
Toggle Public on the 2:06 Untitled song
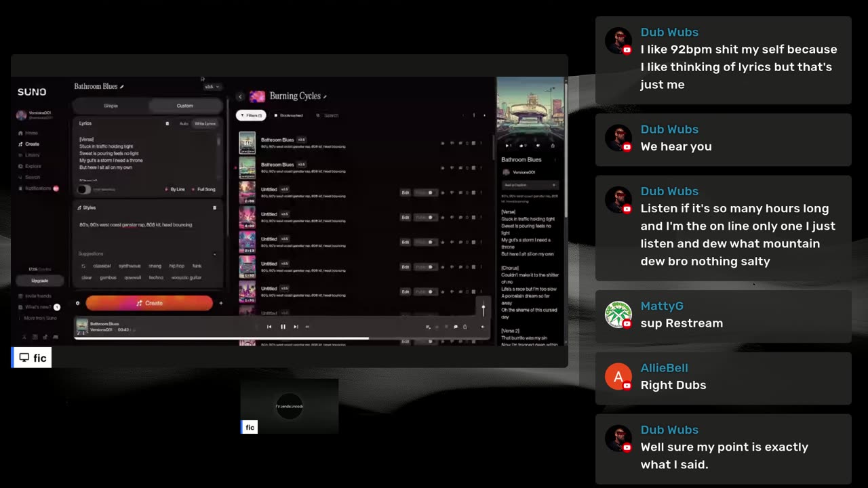pos(425,192)
